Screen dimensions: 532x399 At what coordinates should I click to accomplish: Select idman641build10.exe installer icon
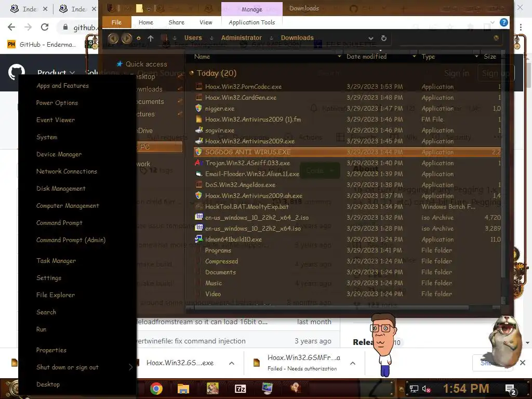click(199, 239)
